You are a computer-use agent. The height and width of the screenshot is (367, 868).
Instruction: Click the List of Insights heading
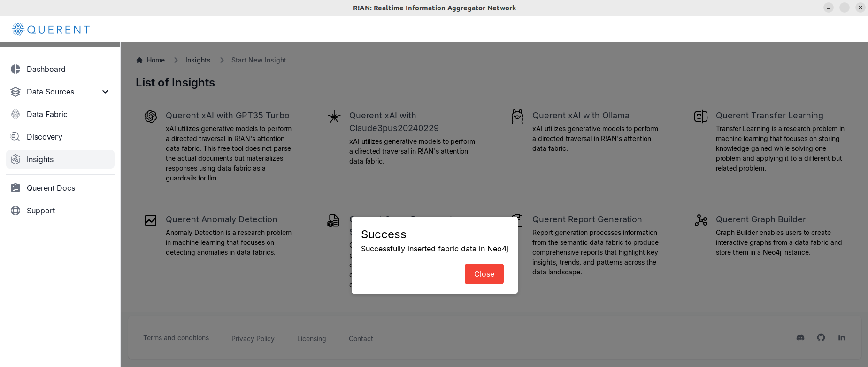175,83
